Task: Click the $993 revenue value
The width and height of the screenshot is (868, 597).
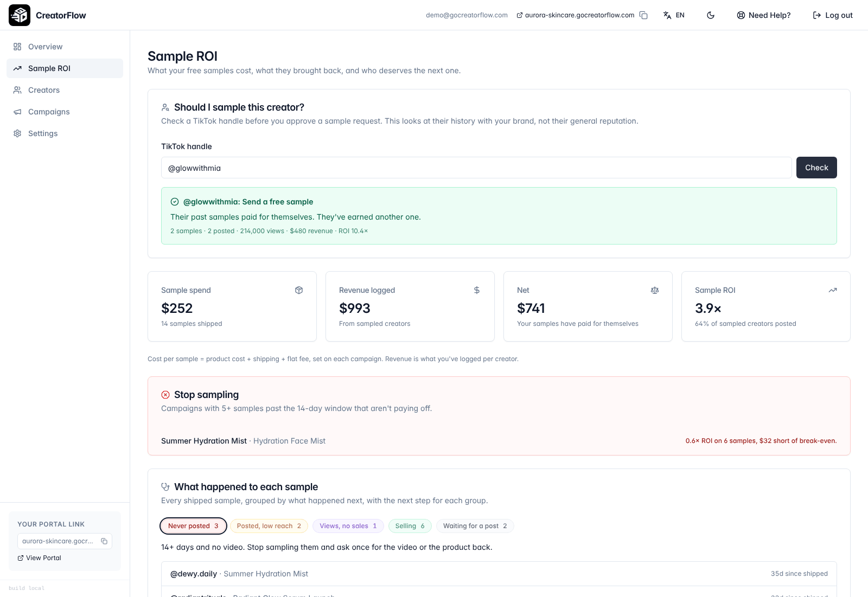Action: (x=355, y=308)
